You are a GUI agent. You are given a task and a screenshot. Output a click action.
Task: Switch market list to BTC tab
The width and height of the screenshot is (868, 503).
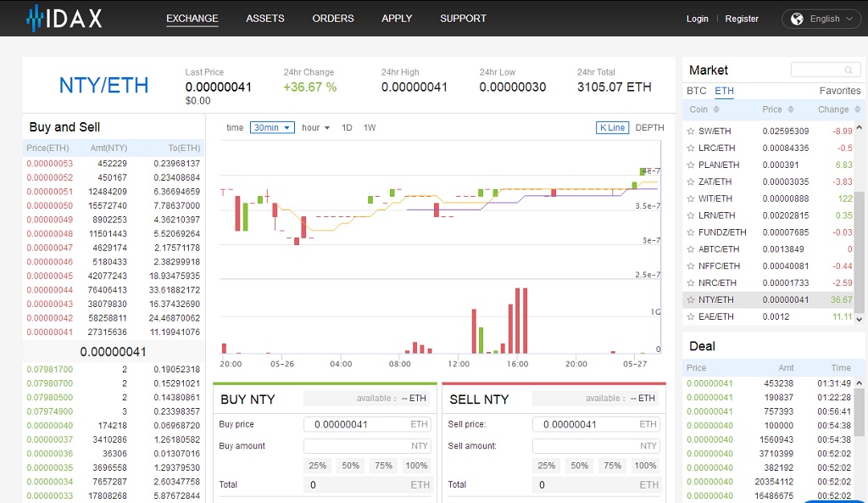(697, 91)
